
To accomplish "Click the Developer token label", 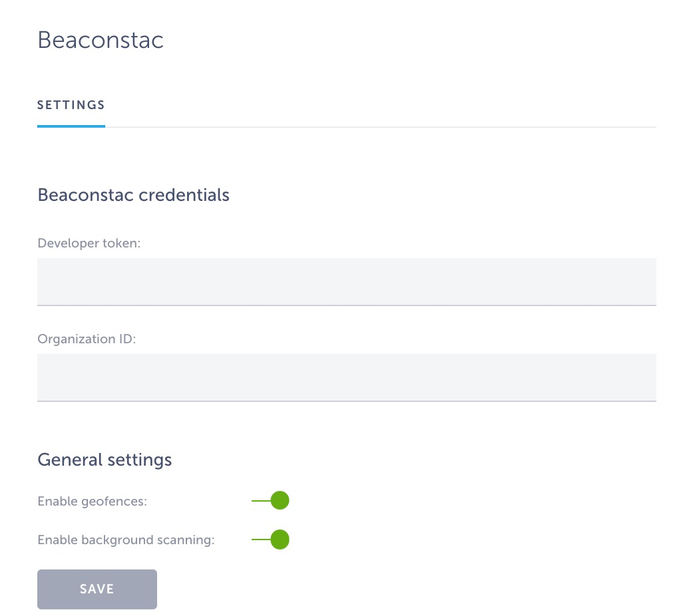I will [x=89, y=243].
